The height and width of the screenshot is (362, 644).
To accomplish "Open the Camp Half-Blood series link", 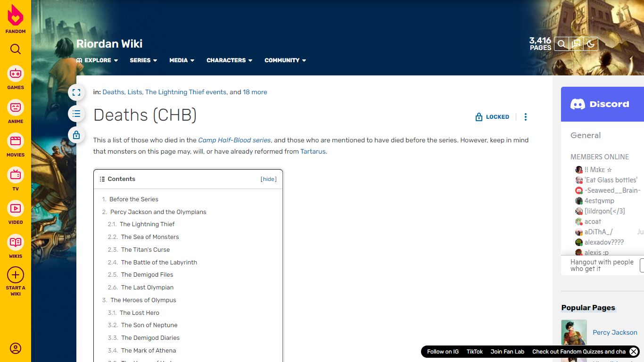I will pos(234,140).
